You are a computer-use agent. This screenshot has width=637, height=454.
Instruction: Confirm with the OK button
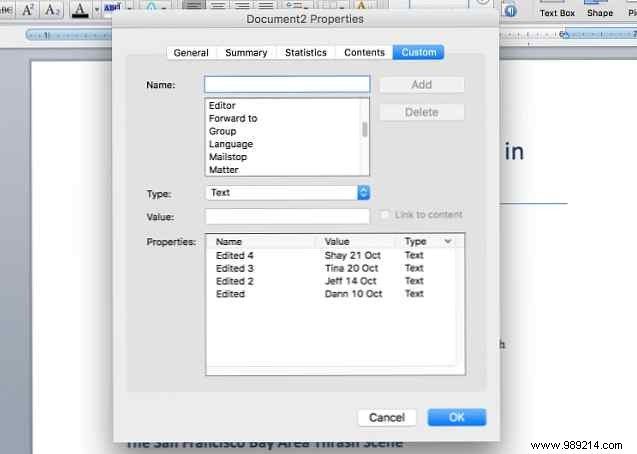tap(457, 417)
